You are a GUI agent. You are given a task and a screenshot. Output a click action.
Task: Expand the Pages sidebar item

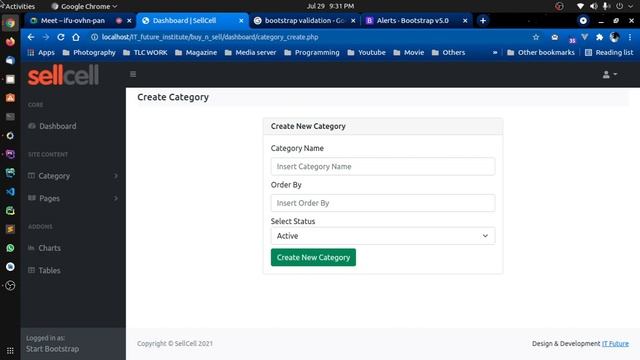tap(73, 198)
